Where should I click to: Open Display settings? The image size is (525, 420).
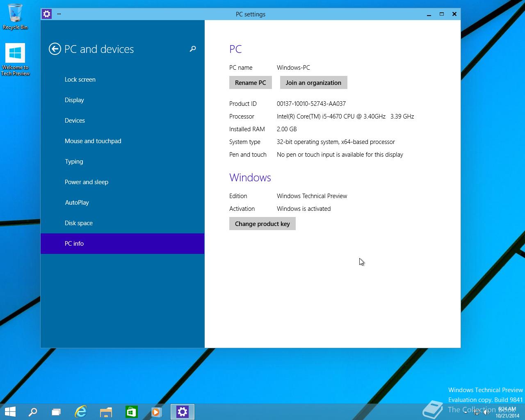[122, 100]
